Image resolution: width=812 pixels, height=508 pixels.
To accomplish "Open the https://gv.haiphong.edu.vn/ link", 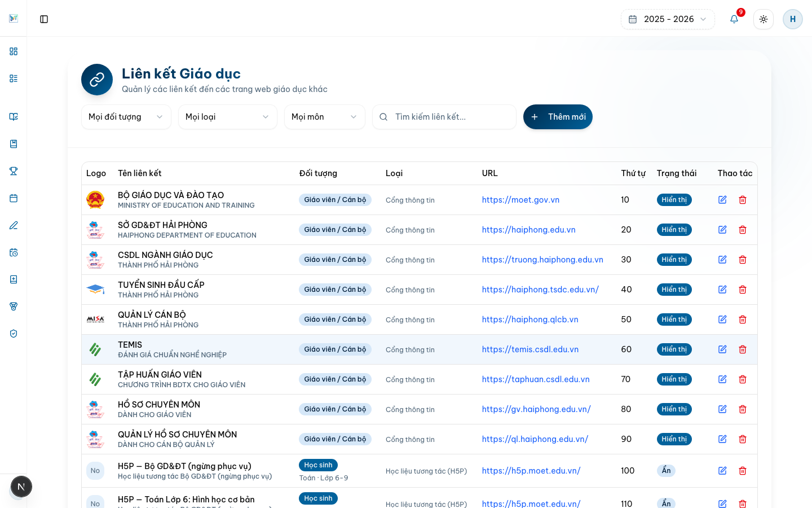I will [536, 409].
